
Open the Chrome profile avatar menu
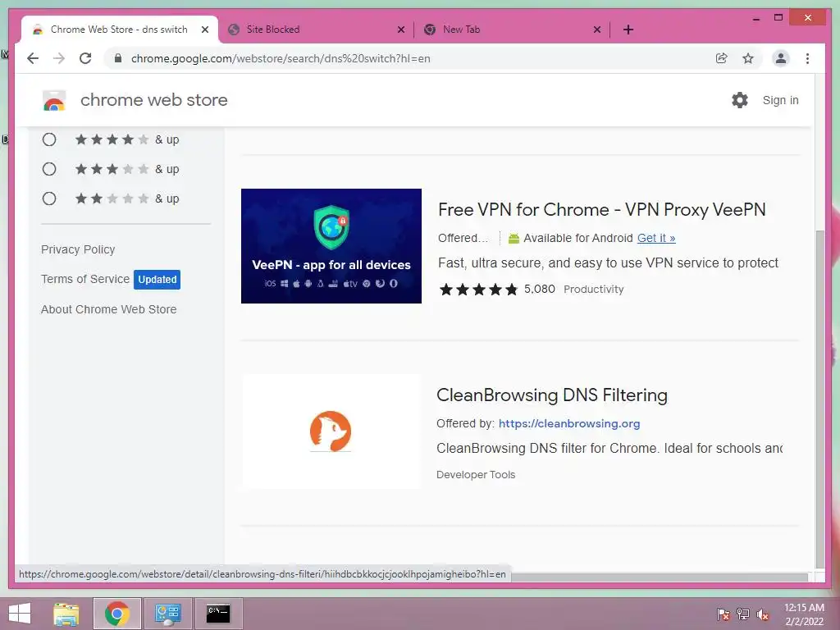click(781, 58)
